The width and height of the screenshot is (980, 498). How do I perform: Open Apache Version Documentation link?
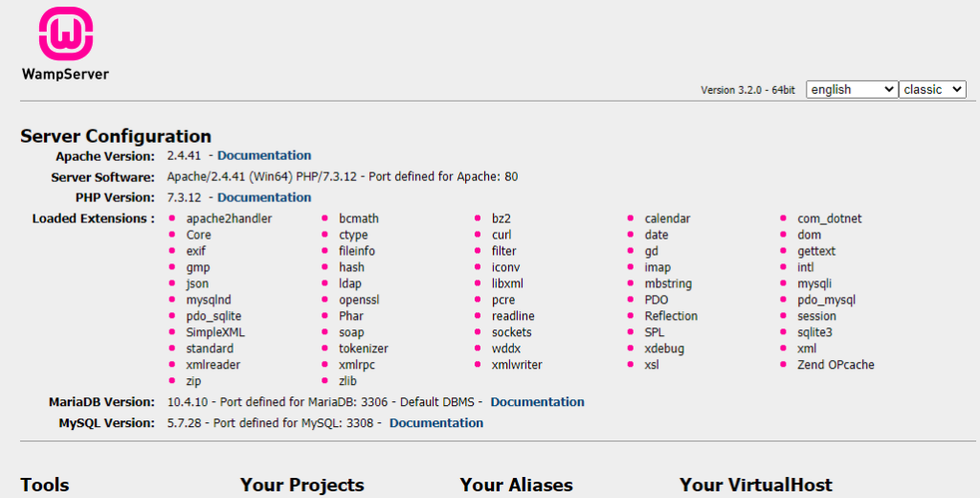pyautogui.click(x=264, y=155)
